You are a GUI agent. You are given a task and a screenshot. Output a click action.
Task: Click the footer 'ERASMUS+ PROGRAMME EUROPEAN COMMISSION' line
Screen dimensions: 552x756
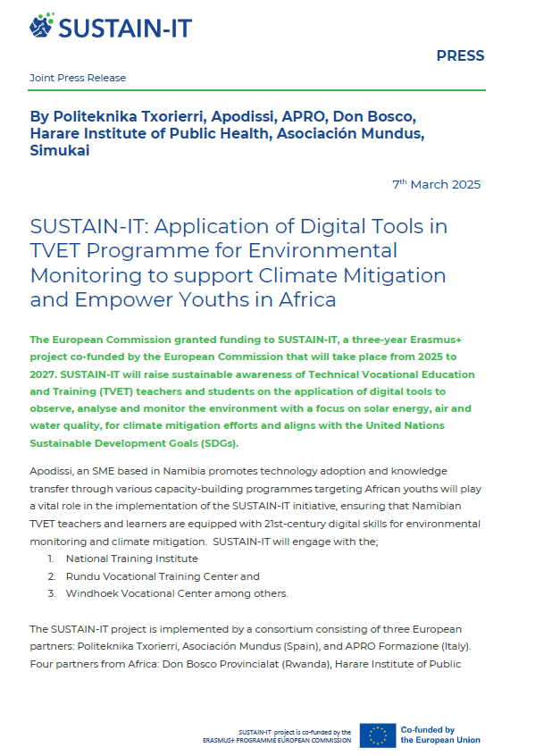coord(277,740)
